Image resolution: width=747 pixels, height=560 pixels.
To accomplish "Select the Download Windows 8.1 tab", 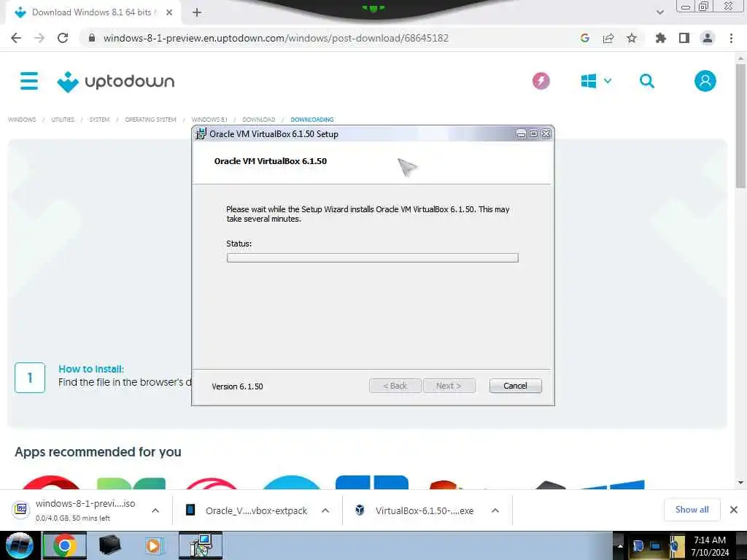I will click(x=93, y=13).
